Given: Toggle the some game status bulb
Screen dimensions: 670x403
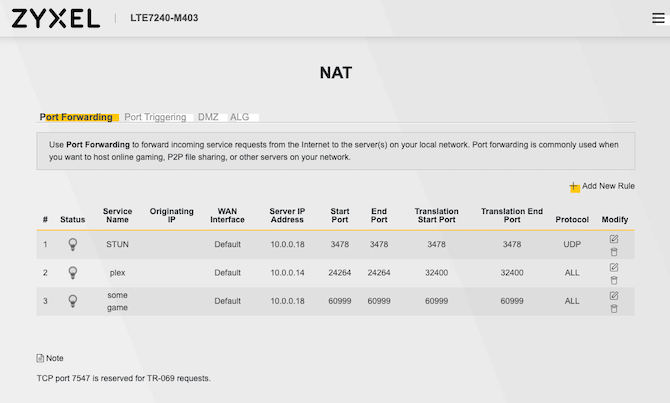Looking at the screenshot, I should point(72,300).
